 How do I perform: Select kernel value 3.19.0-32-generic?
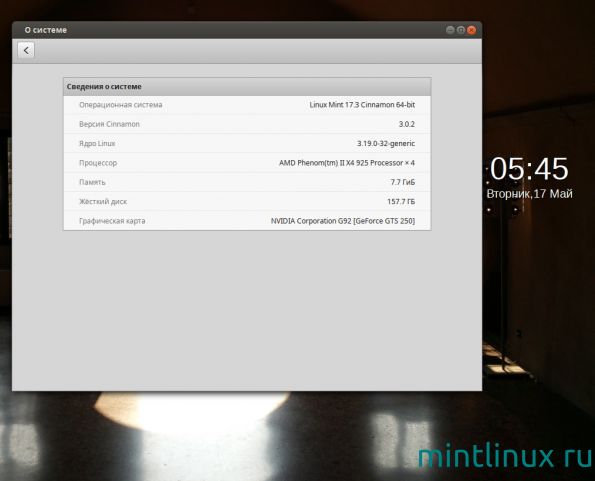[386, 143]
